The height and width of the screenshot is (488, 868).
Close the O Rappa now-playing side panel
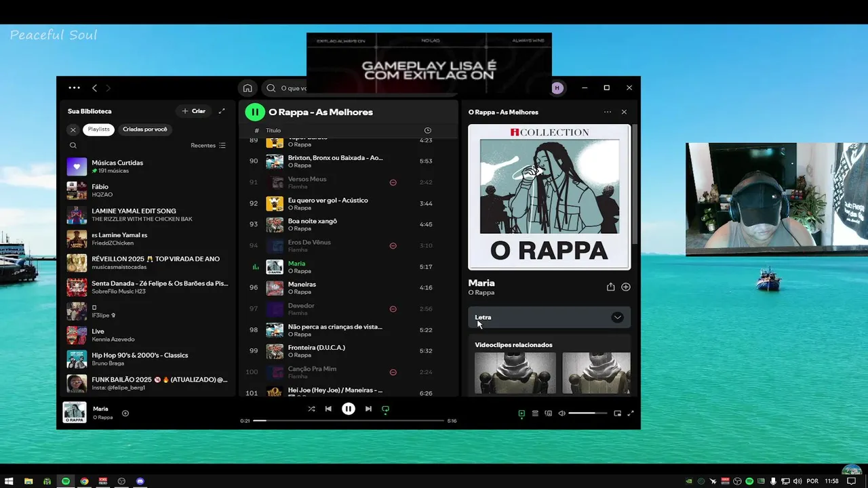(624, 112)
